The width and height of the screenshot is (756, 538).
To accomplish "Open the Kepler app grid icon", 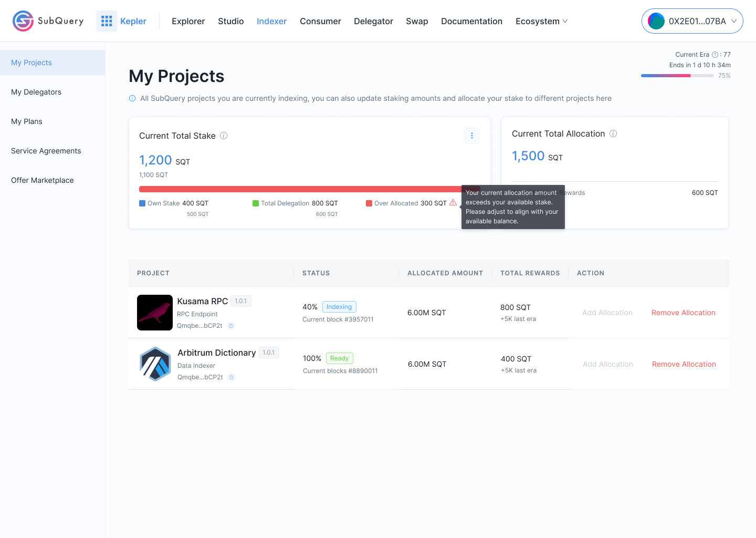I will click(x=107, y=21).
